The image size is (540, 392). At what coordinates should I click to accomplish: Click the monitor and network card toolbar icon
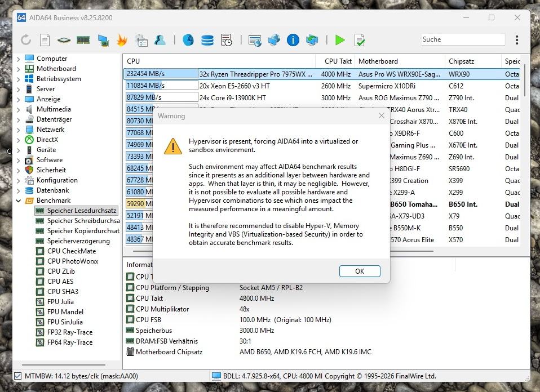tap(103, 40)
